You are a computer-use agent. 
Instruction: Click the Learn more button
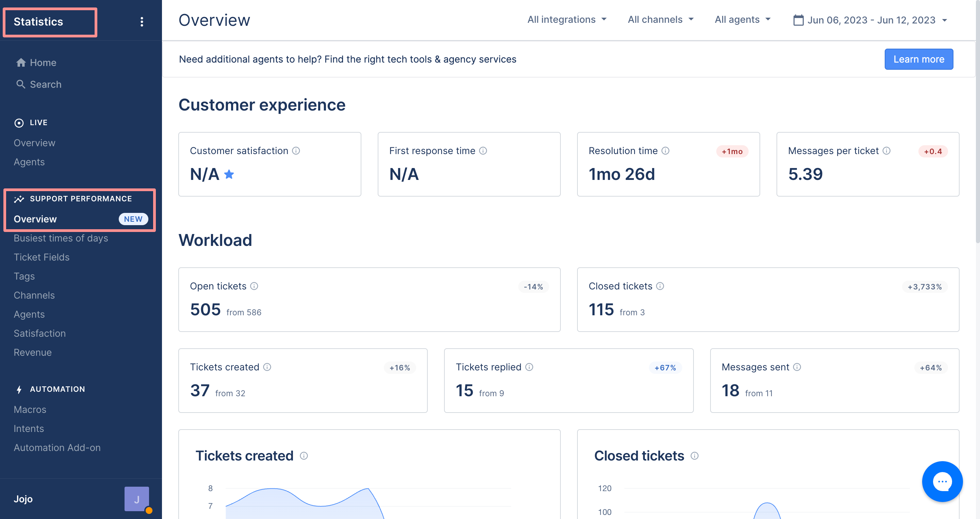(x=918, y=59)
